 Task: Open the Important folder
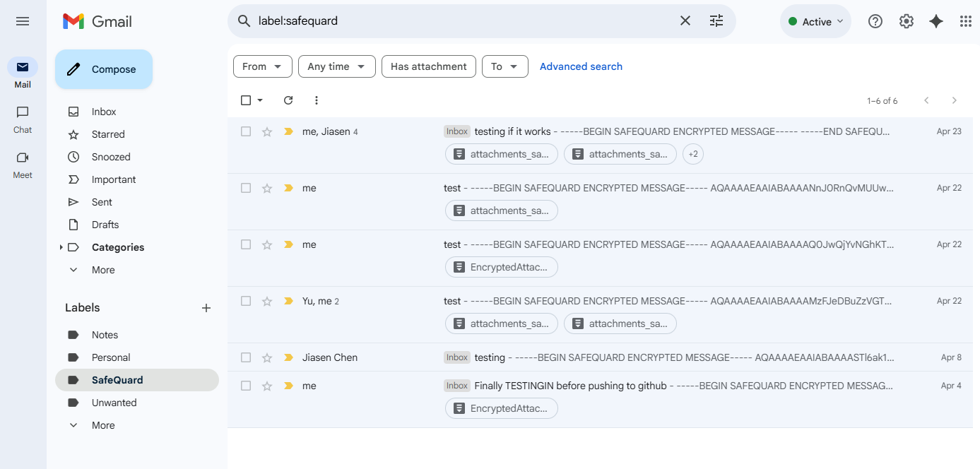(114, 179)
